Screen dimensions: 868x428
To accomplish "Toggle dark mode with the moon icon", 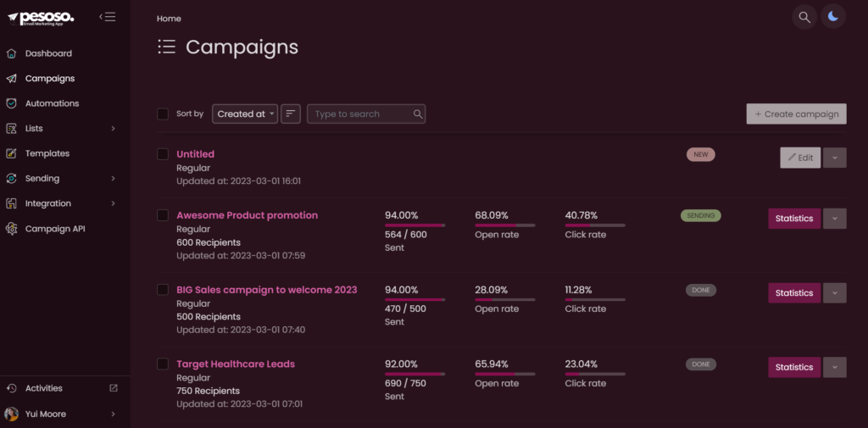I will [x=833, y=17].
